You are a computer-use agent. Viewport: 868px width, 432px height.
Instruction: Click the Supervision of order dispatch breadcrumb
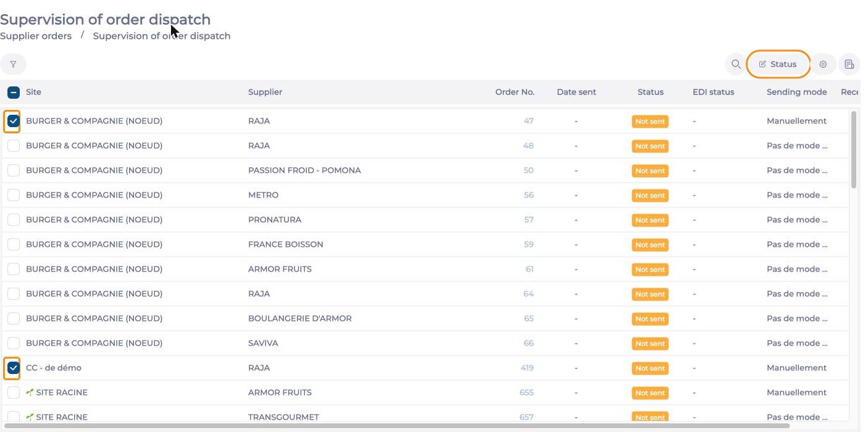(x=162, y=36)
